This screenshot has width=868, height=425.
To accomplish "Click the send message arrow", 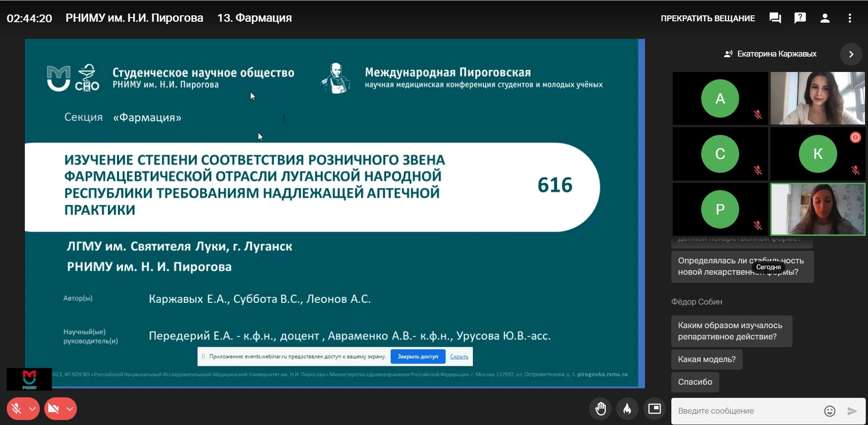I will coord(852,411).
